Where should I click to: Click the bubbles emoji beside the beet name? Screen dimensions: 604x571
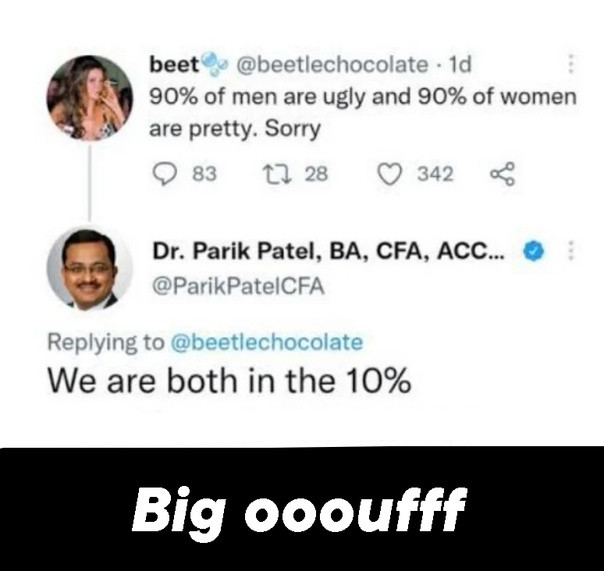coord(214,64)
